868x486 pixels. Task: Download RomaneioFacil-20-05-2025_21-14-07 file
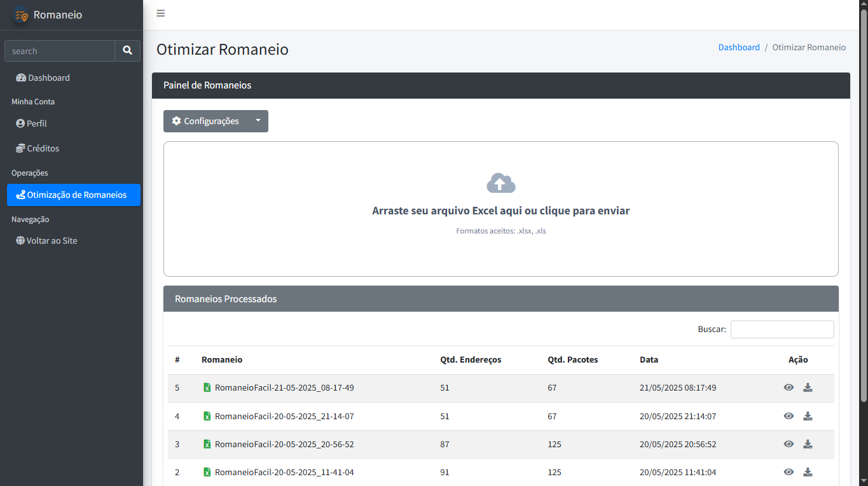tap(808, 416)
